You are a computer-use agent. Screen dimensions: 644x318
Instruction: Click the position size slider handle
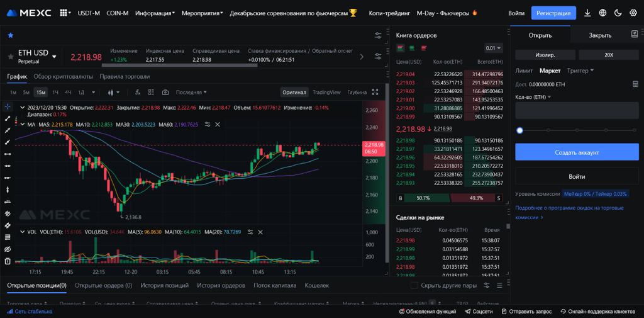[x=519, y=130]
